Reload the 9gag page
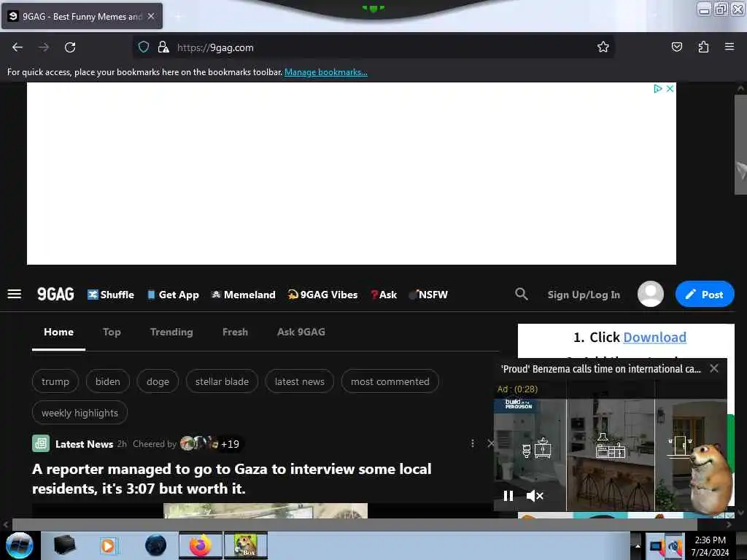Viewport: 747px width, 560px height. [x=70, y=47]
